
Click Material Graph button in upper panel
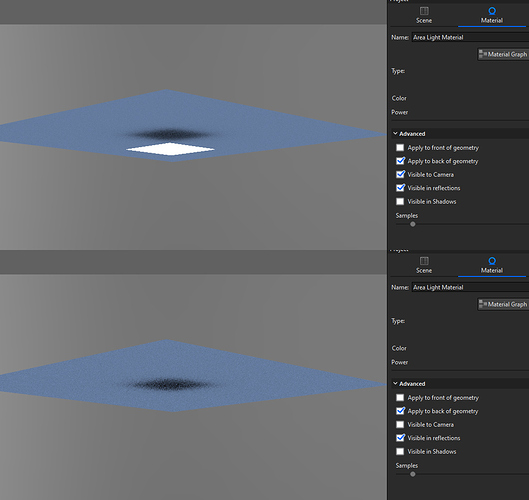point(503,54)
